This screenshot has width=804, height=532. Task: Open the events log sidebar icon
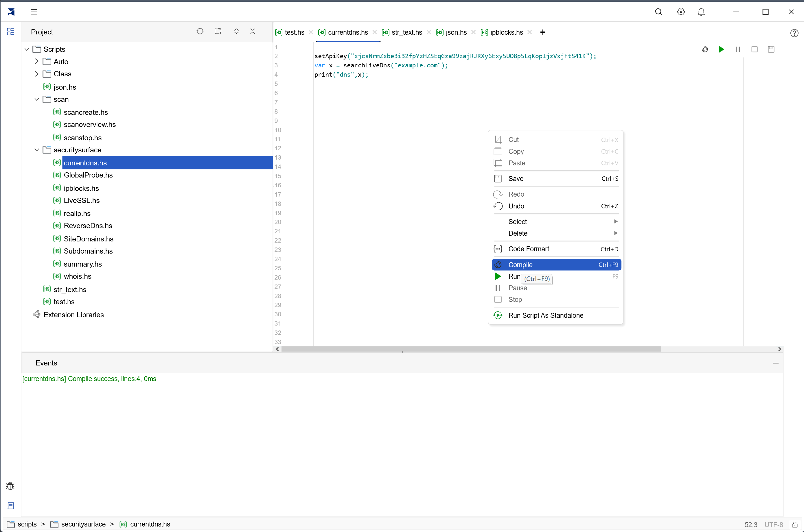click(x=10, y=506)
